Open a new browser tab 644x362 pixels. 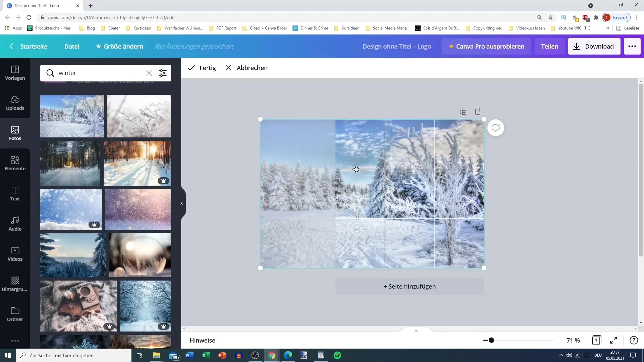click(x=91, y=6)
